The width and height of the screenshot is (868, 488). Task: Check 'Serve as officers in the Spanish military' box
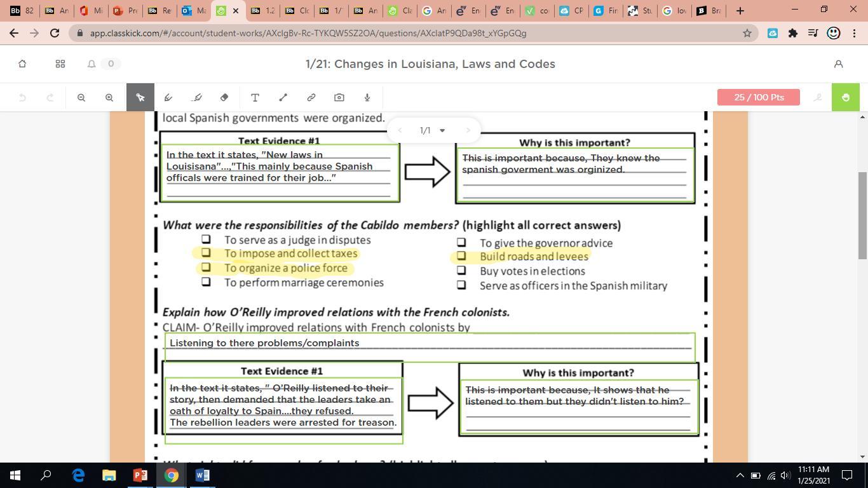click(x=461, y=285)
